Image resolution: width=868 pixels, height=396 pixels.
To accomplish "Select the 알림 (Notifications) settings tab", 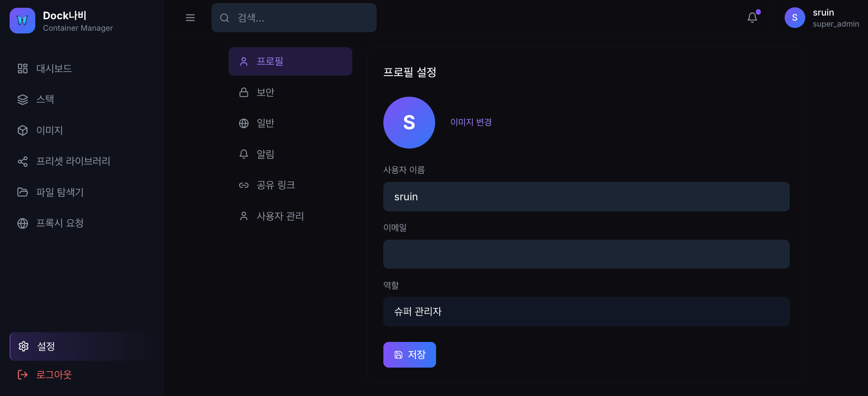I will pyautogui.click(x=265, y=154).
